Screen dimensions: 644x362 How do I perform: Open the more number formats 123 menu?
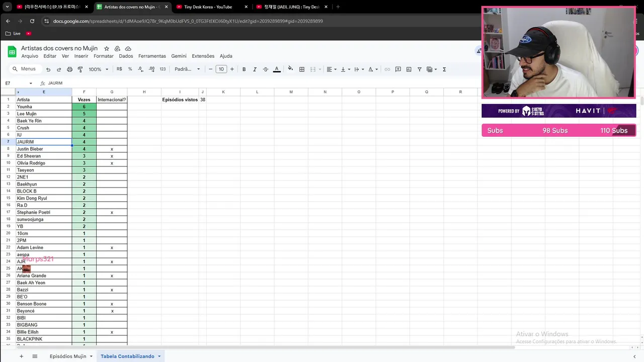pos(163,69)
